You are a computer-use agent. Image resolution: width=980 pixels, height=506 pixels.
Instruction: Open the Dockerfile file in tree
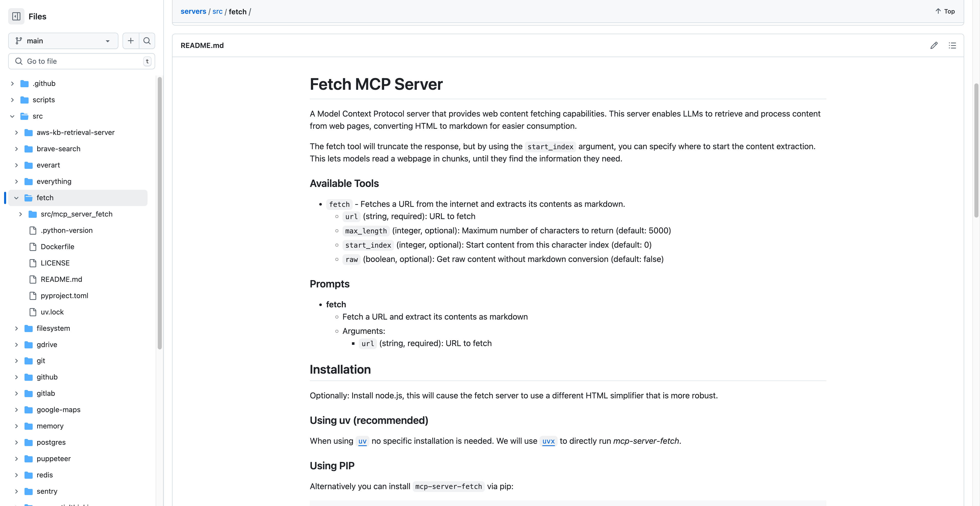pyautogui.click(x=57, y=247)
